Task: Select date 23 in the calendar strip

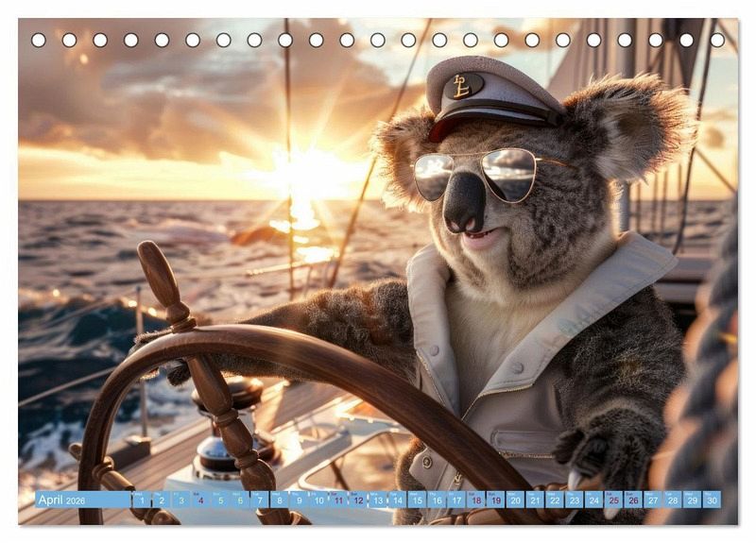Action: 575,500
